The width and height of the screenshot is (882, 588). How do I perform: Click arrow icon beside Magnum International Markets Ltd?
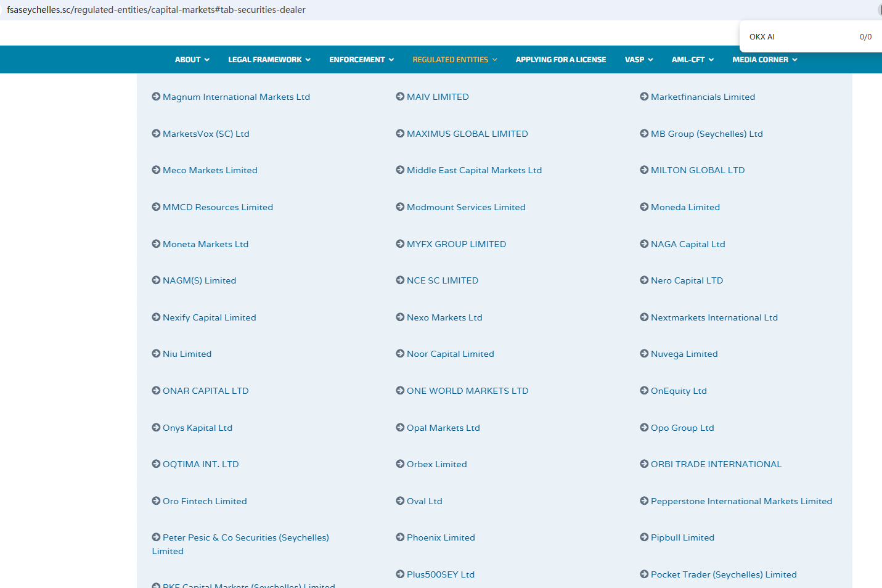pyautogui.click(x=156, y=97)
